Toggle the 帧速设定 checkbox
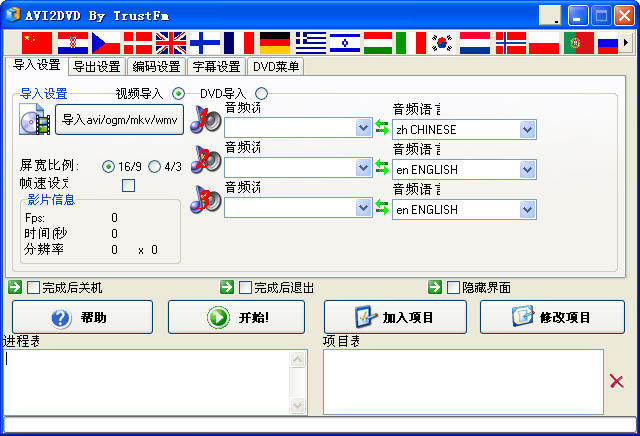Image resolution: width=640 pixels, height=436 pixels. pos(128,185)
